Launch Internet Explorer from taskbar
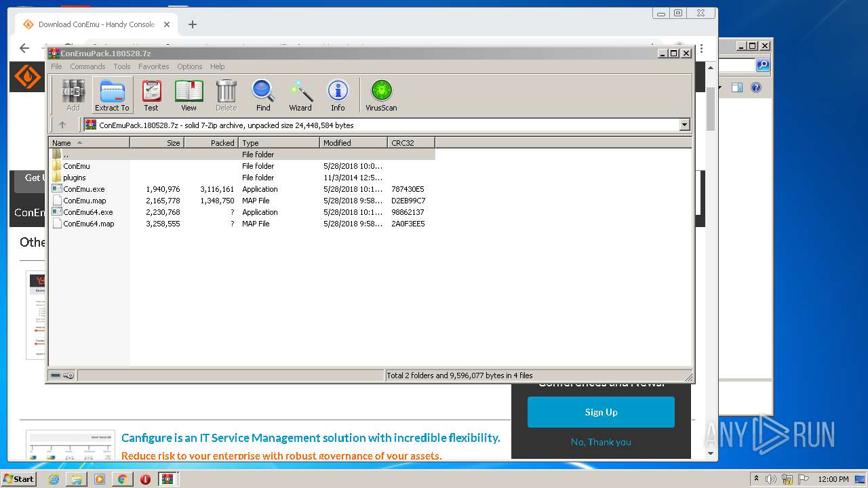The width and height of the screenshot is (868, 488). coord(54,479)
